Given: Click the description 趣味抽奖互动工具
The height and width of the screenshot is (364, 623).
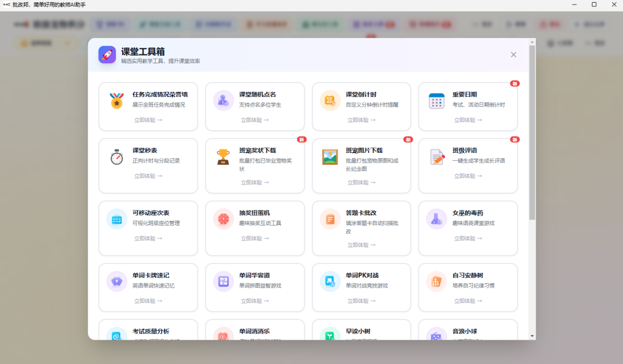Looking at the screenshot, I should [x=260, y=223].
